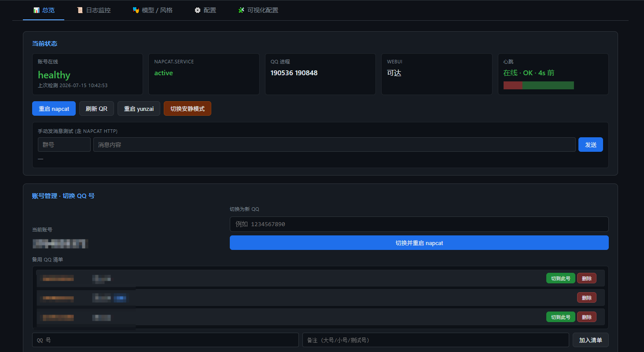Click the 当前状态 section heading
This screenshot has height=352, width=644.
point(44,44)
